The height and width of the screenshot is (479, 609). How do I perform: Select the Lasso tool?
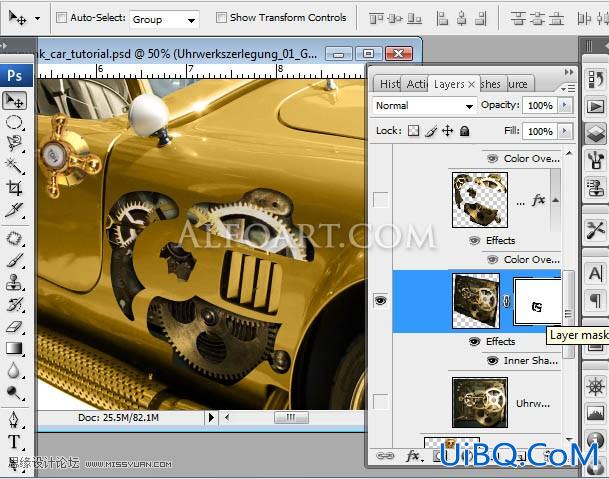pyautogui.click(x=14, y=143)
